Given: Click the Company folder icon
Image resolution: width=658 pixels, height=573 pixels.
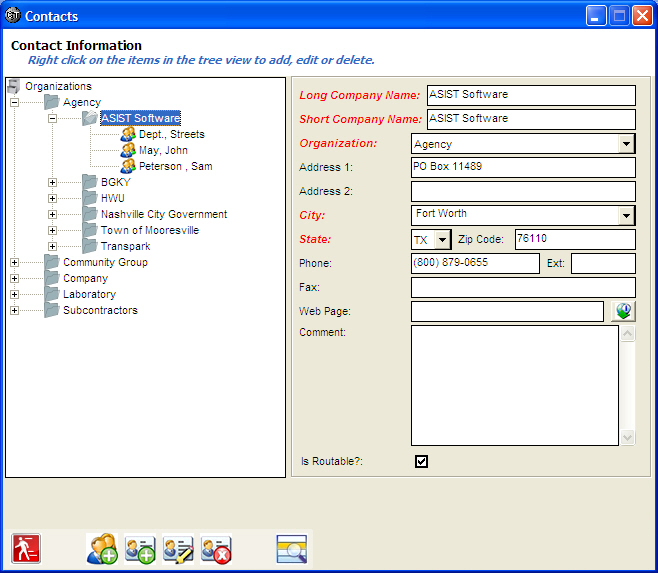Looking at the screenshot, I should pos(52,278).
